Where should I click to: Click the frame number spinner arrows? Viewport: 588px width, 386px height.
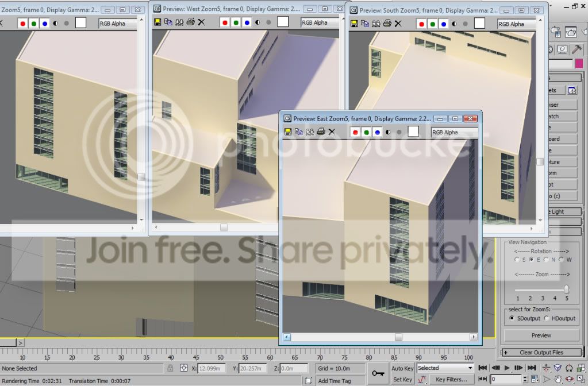coord(525,379)
